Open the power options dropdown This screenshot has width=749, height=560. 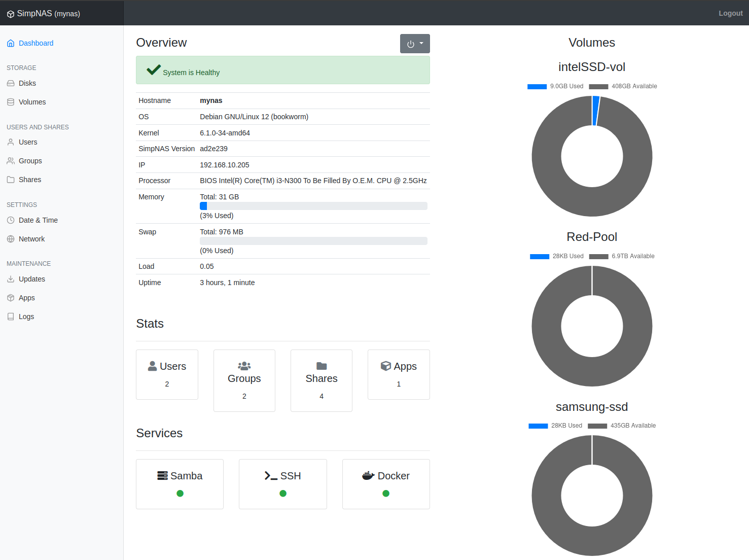tap(415, 44)
